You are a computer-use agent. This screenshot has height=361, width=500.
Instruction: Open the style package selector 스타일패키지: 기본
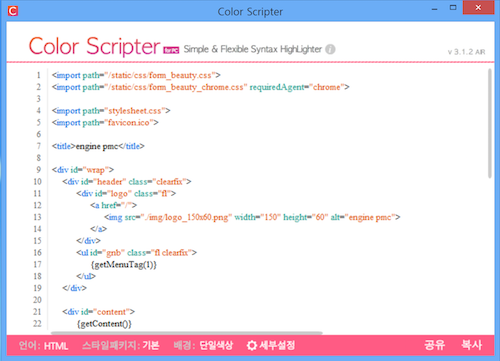[x=121, y=345]
